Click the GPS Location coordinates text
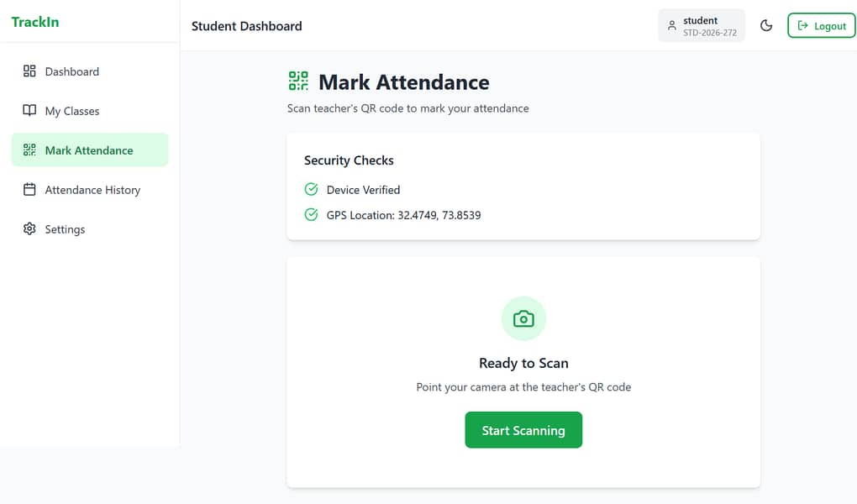Image resolution: width=857 pixels, height=504 pixels. (x=403, y=215)
